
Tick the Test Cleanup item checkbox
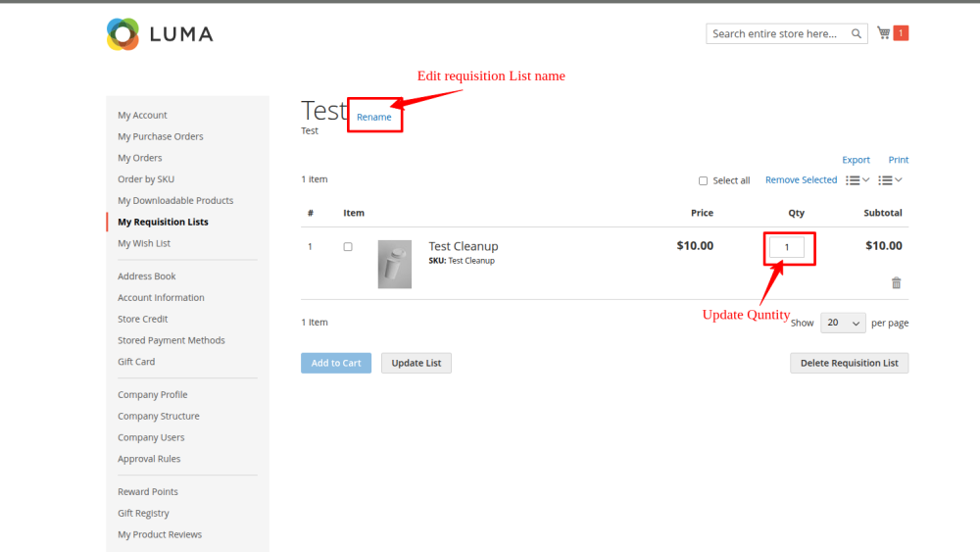pos(348,247)
